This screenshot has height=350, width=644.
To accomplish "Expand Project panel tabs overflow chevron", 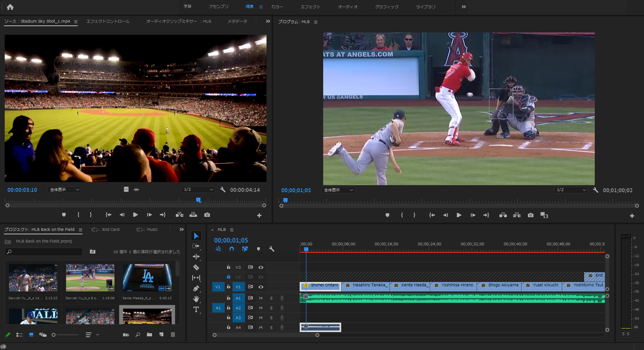I will click(x=181, y=229).
